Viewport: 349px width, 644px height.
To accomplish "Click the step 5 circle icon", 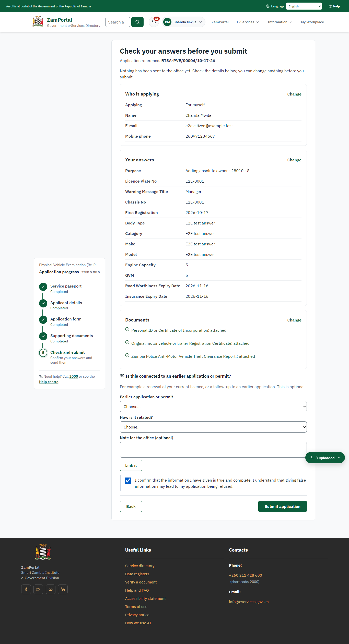I will point(43,353).
